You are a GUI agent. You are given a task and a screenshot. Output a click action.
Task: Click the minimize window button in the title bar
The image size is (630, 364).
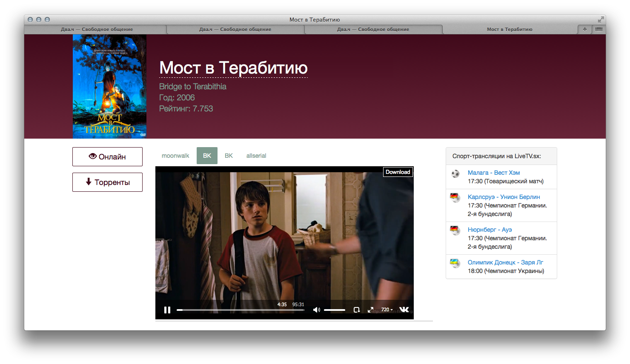tap(39, 20)
